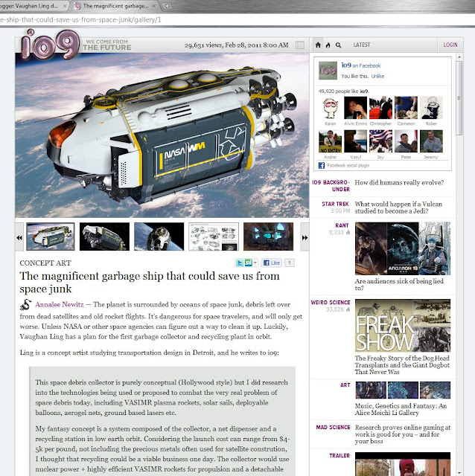The width and height of the screenshot is (475, 476).
Task: Open the 'The magnificent garbage...' browser tab
Action: click(115, 6)
